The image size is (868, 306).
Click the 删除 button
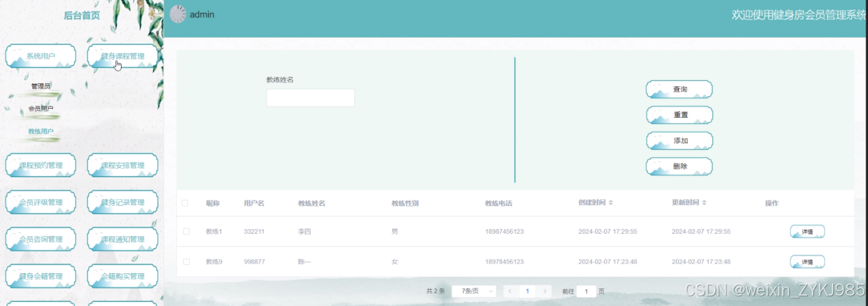pyautogui.click(x=680, y=166)
